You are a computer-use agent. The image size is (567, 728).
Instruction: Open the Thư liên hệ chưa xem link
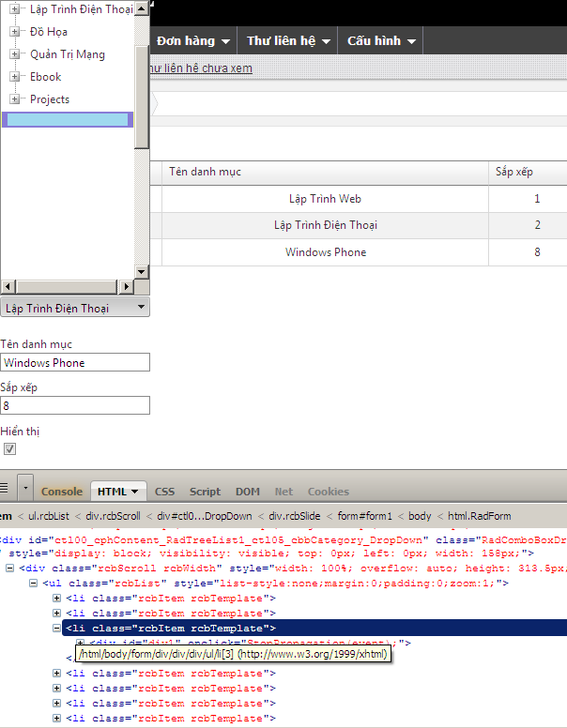click(201, 68)
